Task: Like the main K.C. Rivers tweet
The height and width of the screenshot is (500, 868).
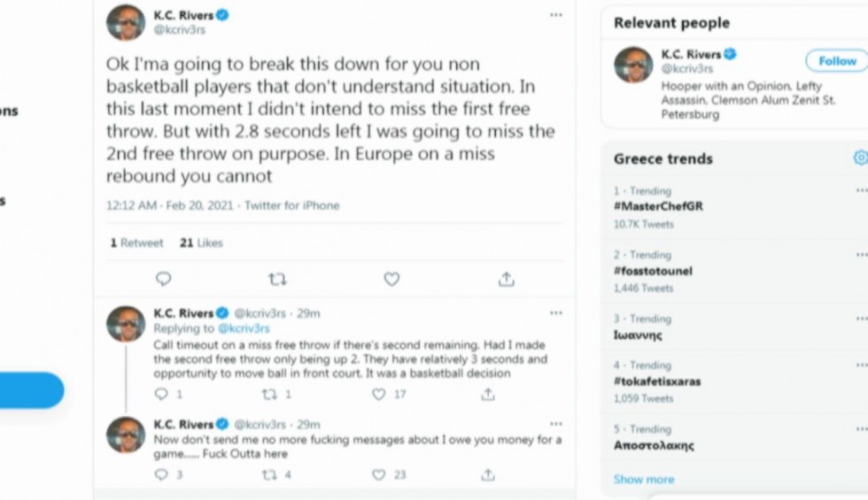Action: tap(391, 279)
